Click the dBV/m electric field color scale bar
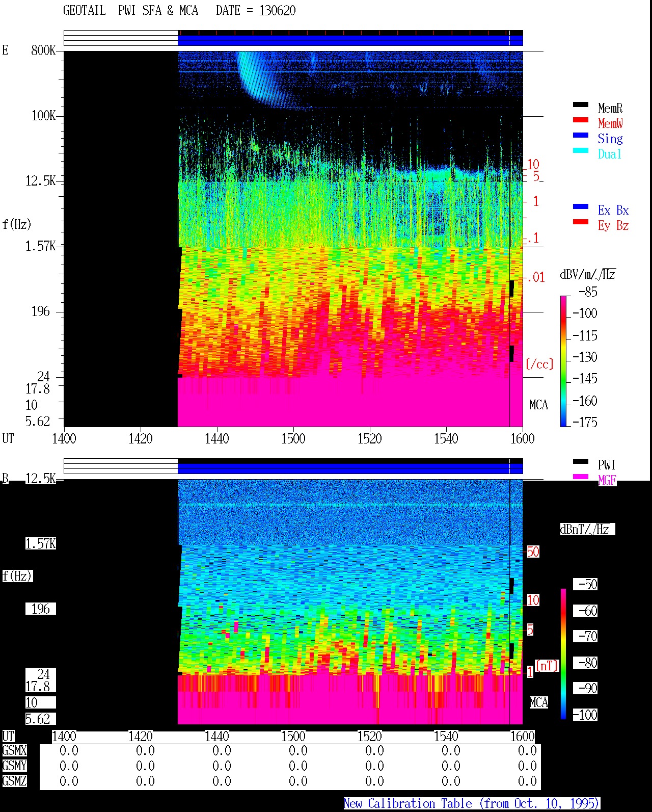 pos(563,361)
